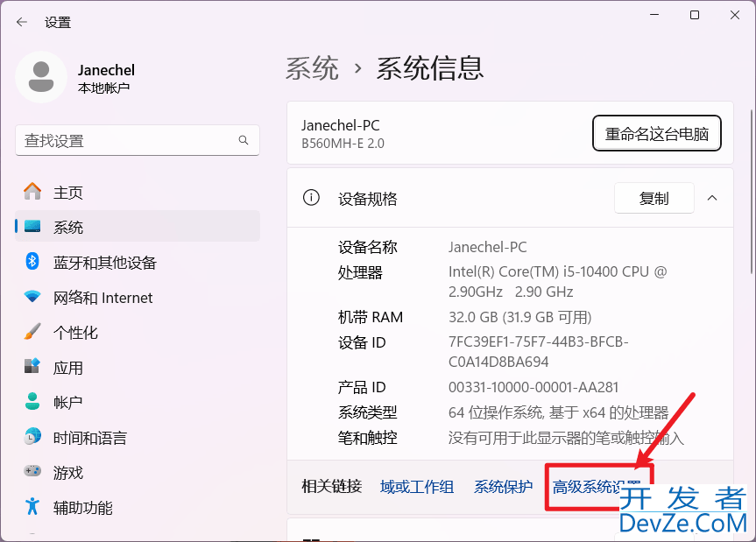Viewport: 756px width, 542px height.
Task: Click the 复制 button
Action: [x=654, y=198]
